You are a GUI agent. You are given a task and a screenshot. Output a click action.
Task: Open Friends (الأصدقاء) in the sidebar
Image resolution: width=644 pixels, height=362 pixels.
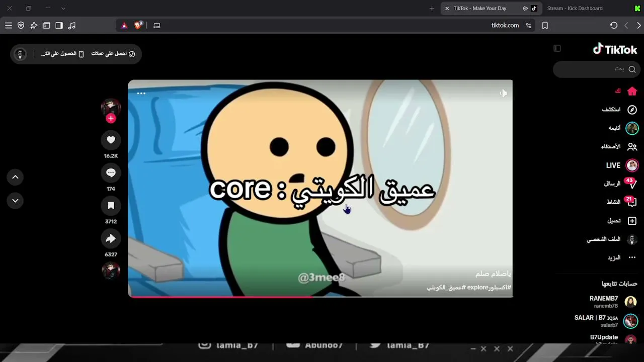619,147
